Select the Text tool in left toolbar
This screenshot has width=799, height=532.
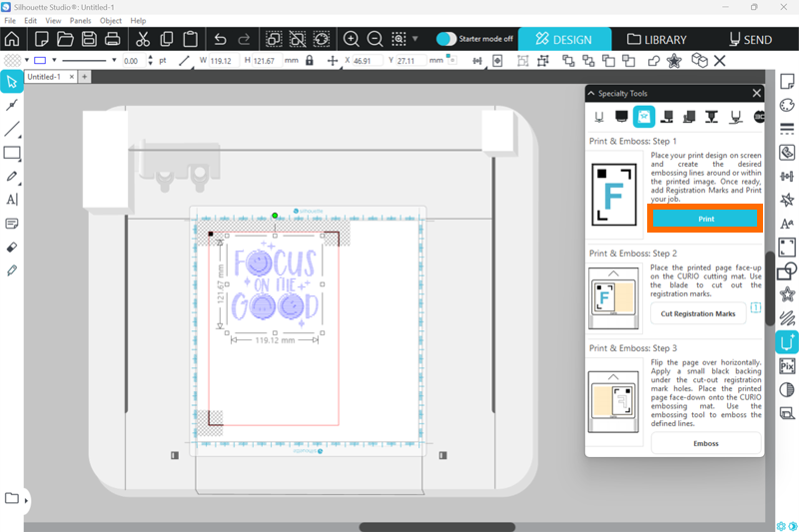[x=12, y=200]
